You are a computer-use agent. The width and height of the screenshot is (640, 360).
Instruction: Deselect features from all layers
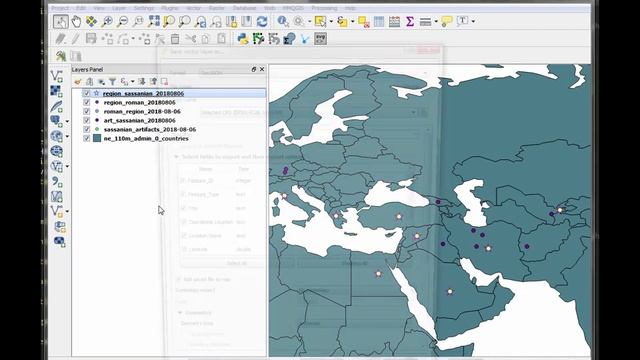[364, 21]
